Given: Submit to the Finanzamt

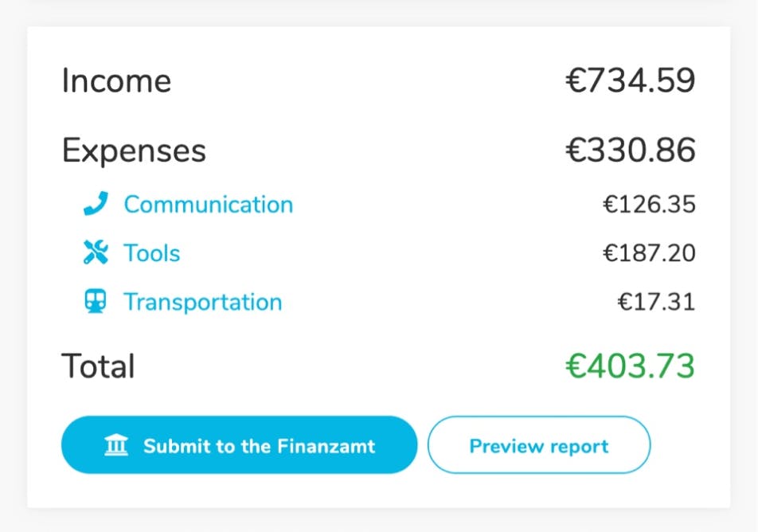Looking at the screenshot, I should point(239,445).
